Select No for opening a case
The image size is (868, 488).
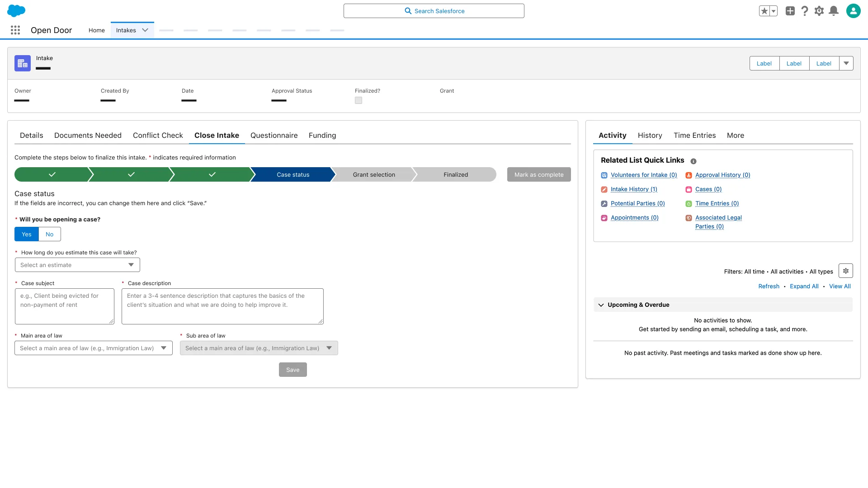coord(50,234)
